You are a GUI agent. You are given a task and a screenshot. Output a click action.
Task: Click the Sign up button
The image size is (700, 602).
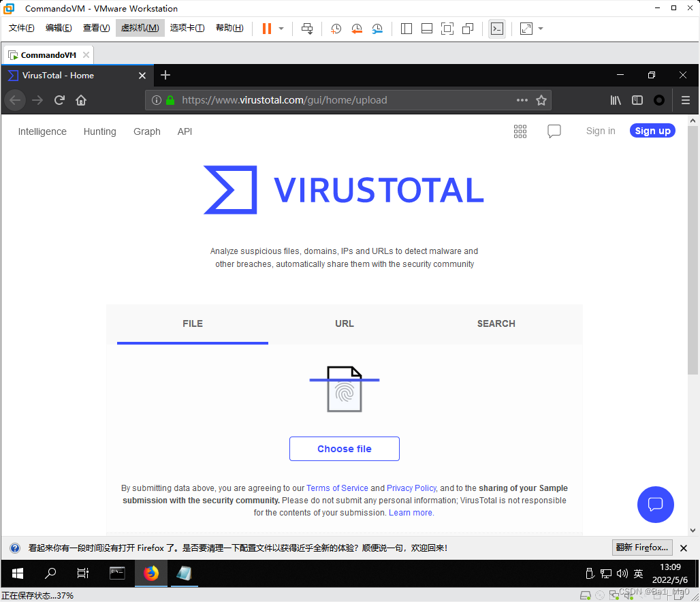[653, 131]
